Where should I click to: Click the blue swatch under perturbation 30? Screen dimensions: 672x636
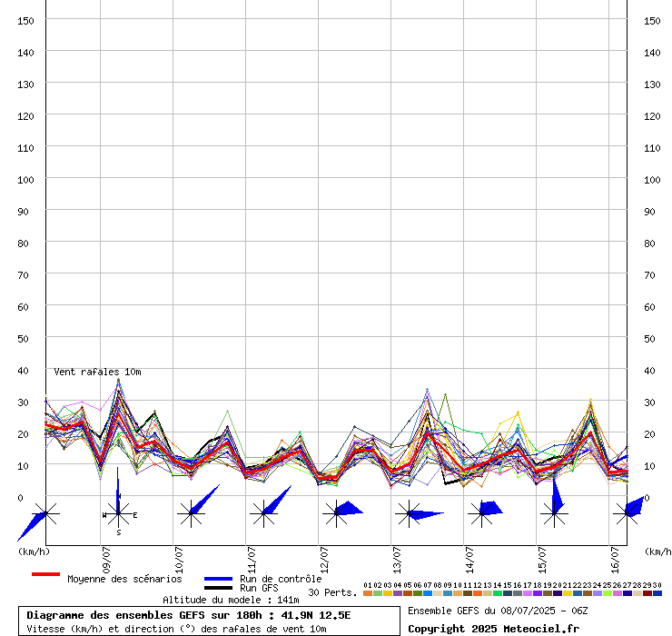657,593
